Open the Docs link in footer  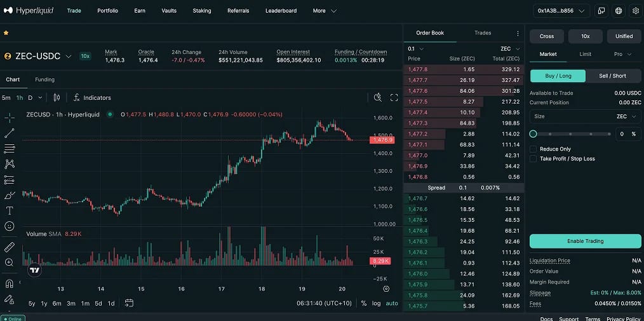click(546, 319)
